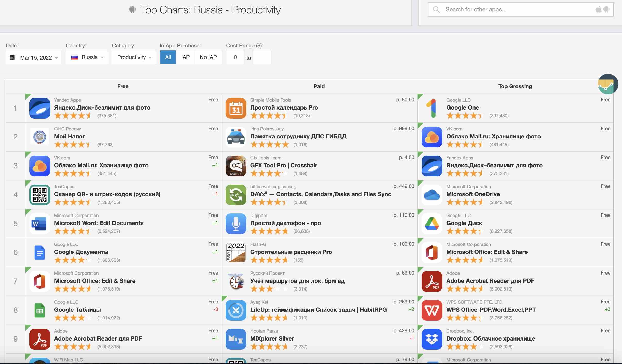Image resolution: width=622 pixels, height=364 pixels.
Task: Select the IAP filter option
Action: [185, 57]
